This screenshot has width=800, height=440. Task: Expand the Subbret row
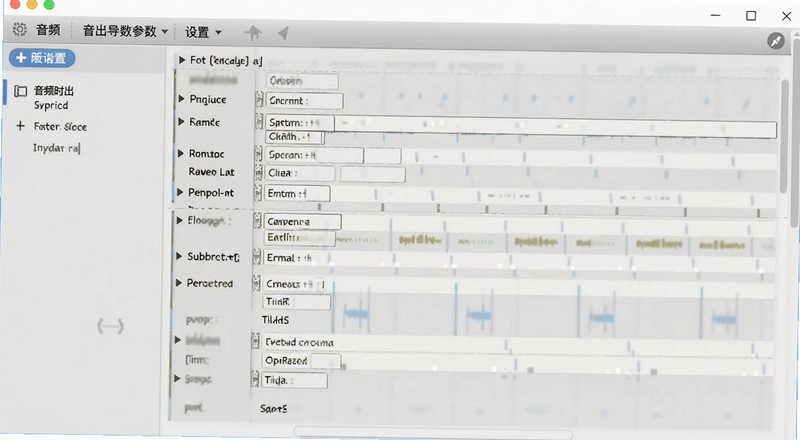click(179, 256)
